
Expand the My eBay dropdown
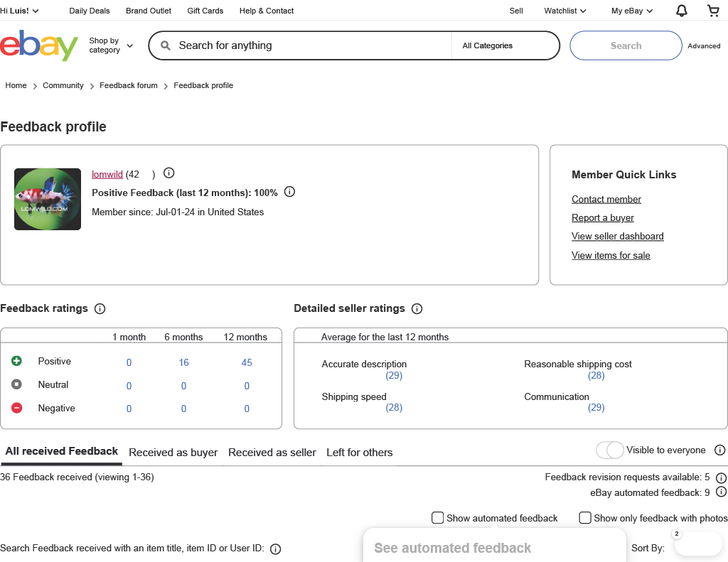point(631,11)
